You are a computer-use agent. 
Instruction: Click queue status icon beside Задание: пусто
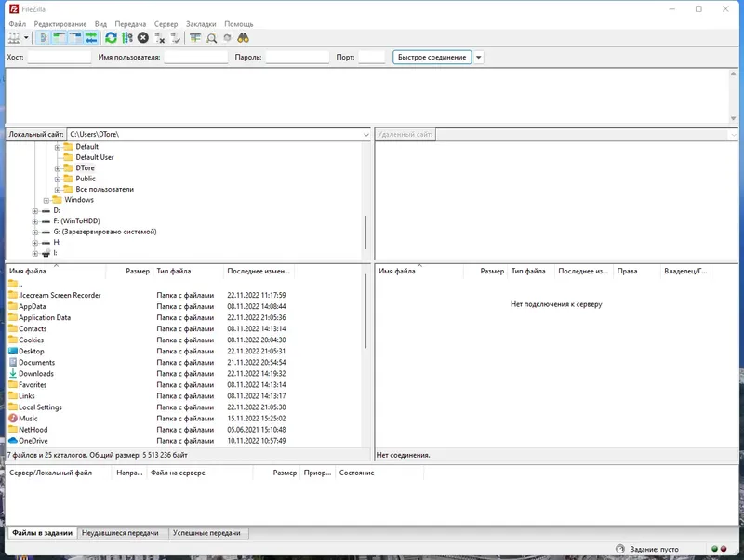(x=620, y=549)
